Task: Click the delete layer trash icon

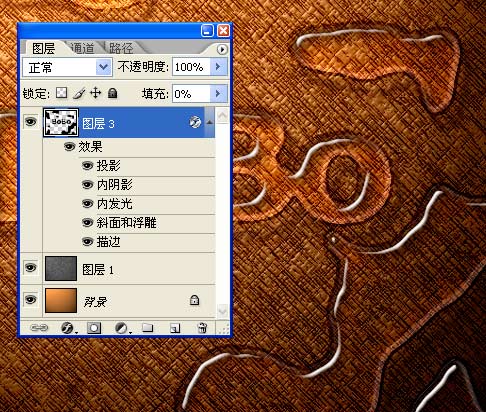Action: (202, 328)
